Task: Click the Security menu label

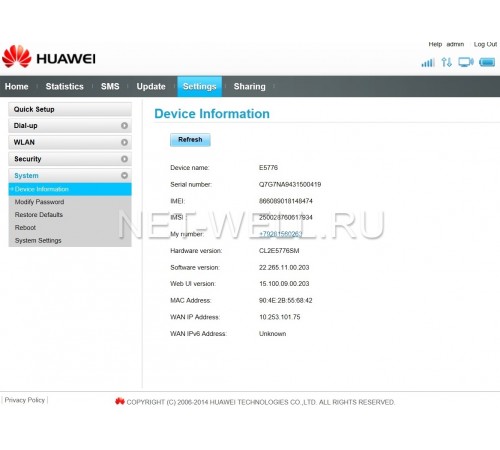Action: (x=28, y=159)
